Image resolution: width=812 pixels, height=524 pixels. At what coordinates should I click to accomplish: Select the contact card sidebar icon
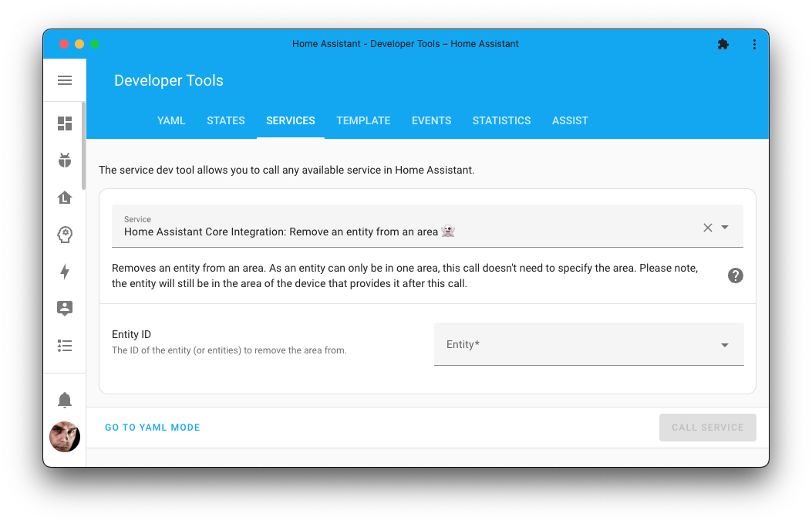click(x=65, y=308)
